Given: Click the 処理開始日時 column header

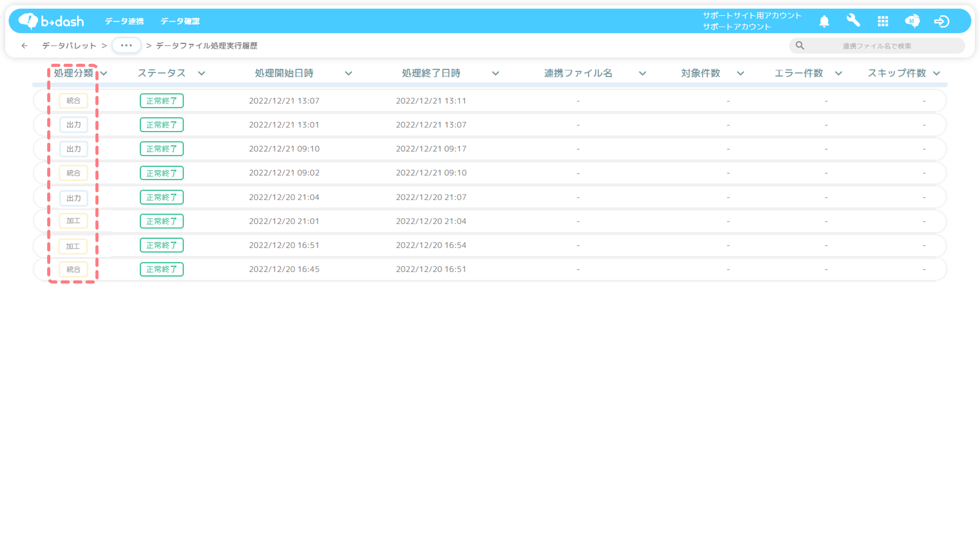Looking at the screenshot, I should (284, 73).
